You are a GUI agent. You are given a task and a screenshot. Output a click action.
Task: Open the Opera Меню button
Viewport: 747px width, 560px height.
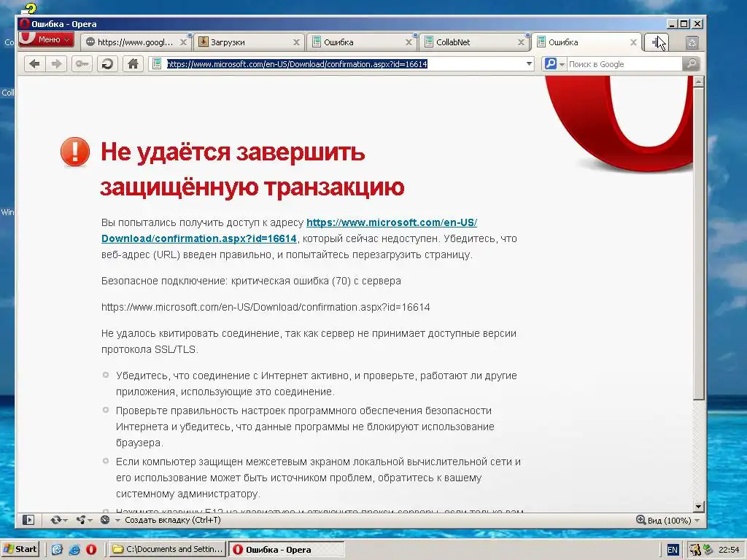tap(46, 39)
